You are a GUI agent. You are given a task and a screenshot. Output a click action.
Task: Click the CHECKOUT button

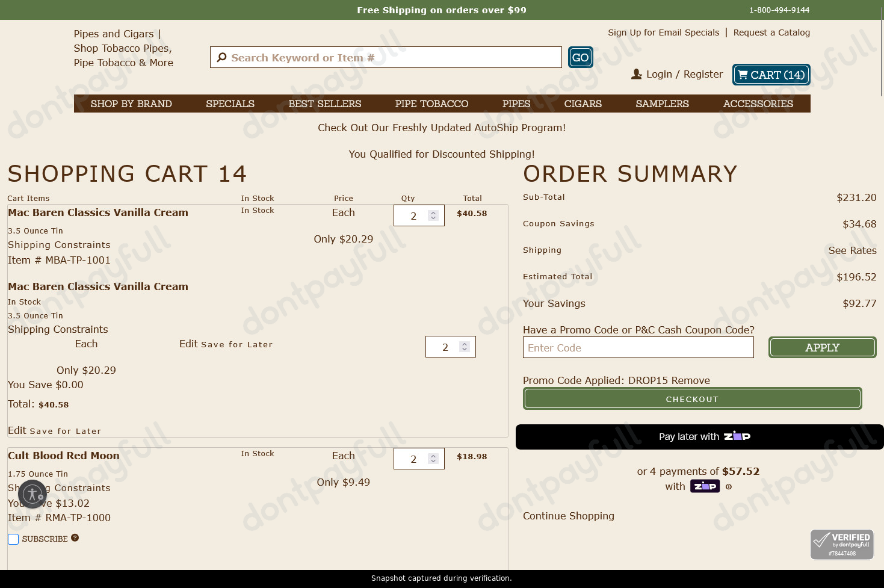tap(693, 398)
